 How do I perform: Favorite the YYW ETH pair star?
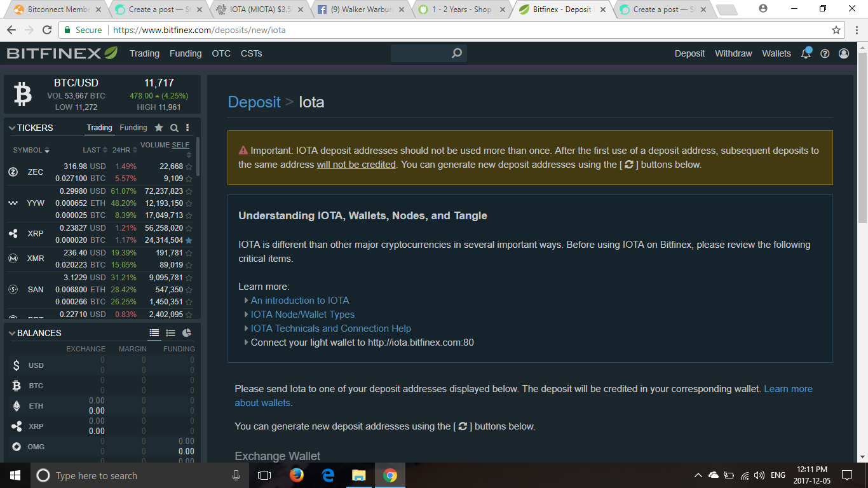(x=189, y=203)
